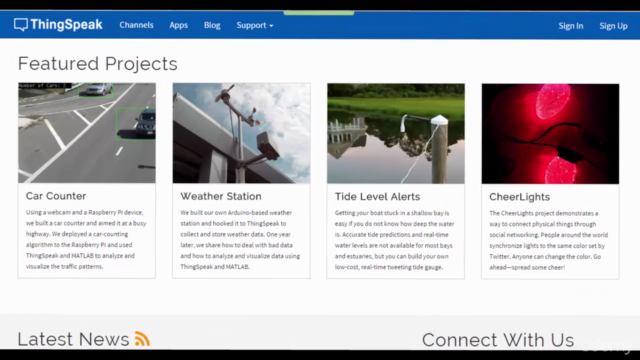The image size is (640, 360).
Task: Click the CheerLights title
Action: tap(520, 197)
